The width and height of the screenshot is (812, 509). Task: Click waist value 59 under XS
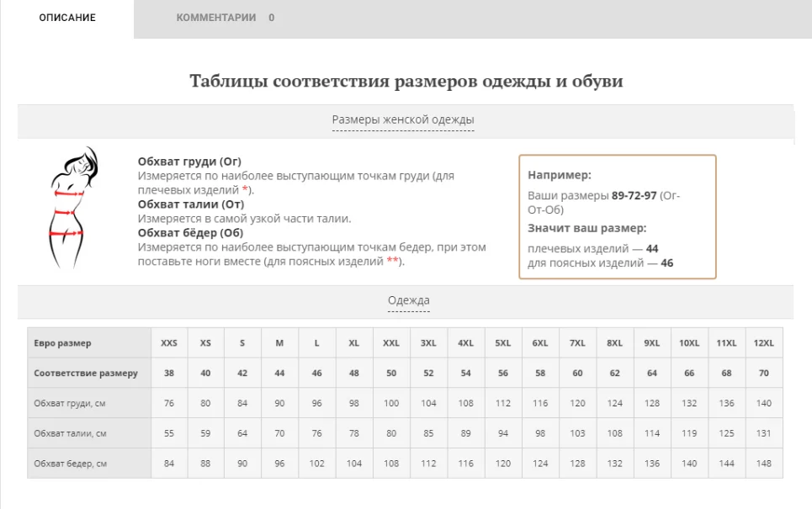click(x=205, y=433)
